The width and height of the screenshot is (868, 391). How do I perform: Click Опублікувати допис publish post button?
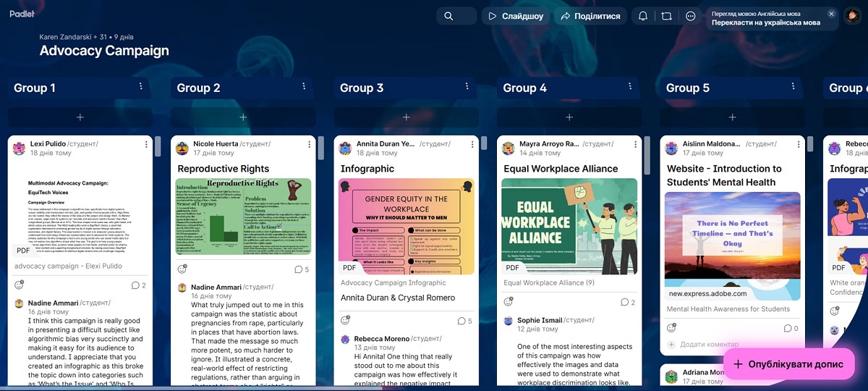(789, 364)
